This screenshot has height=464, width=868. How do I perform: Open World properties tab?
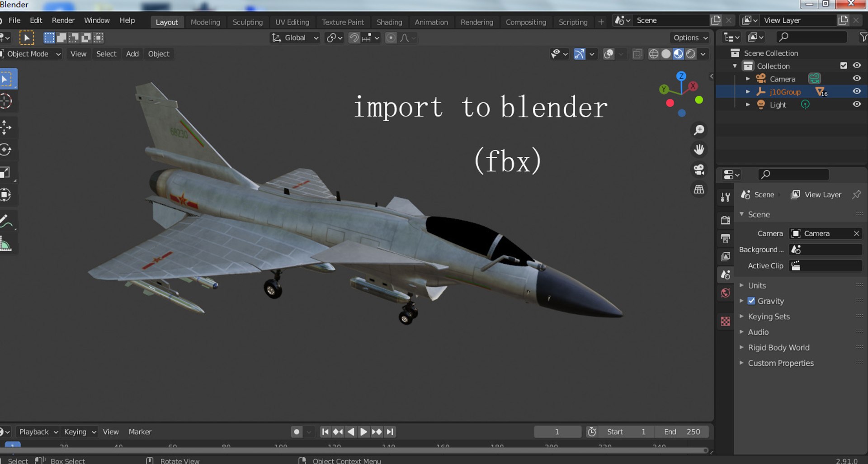click(x=726, y=293)
